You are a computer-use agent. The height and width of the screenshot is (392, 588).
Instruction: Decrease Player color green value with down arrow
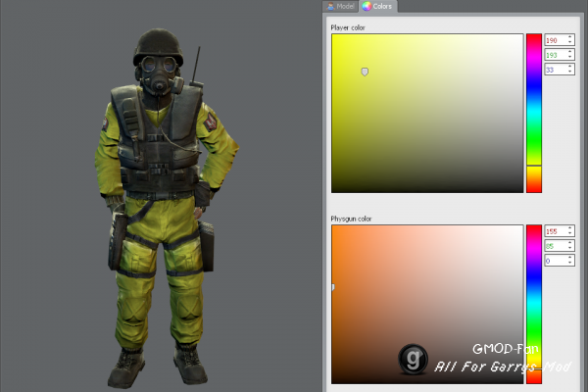570,57
